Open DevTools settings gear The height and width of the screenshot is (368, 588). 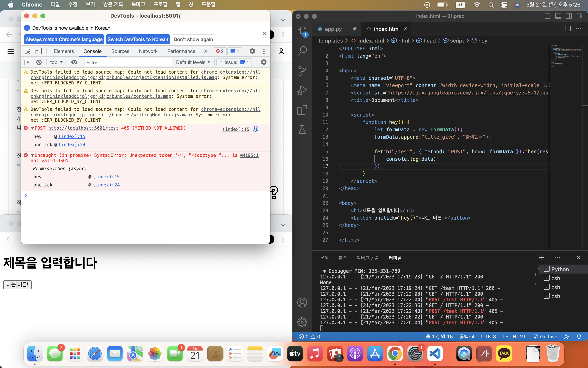tap(252, 51)
